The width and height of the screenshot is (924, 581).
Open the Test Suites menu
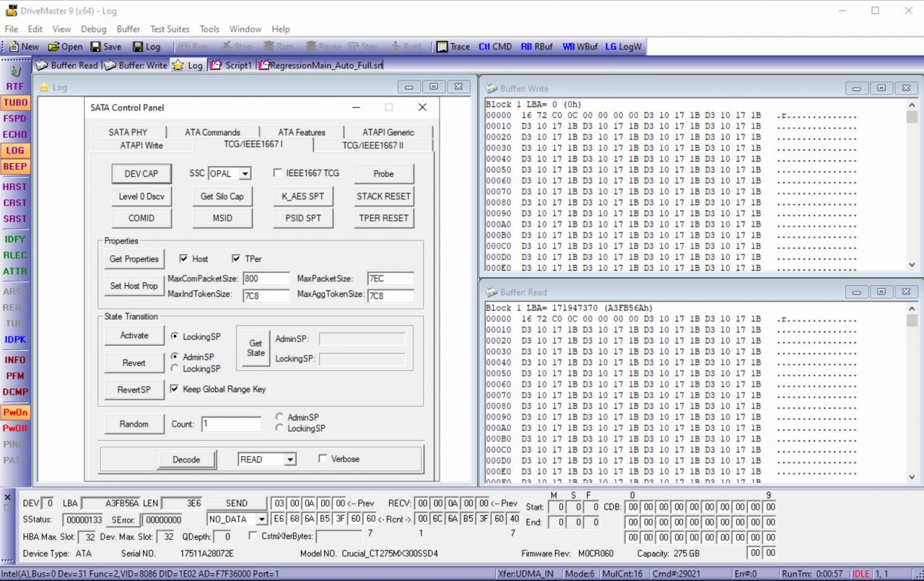pyautogui.click(x=170, y=29)
